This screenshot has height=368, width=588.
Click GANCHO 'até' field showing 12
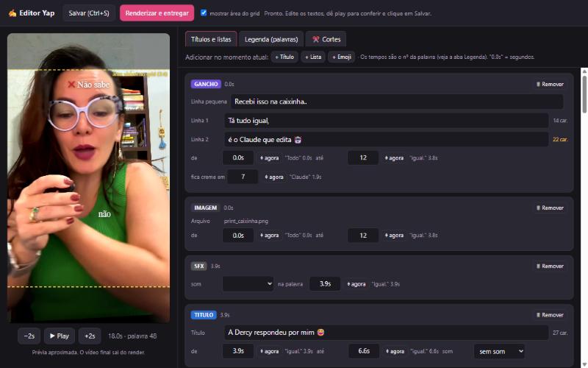363,158
